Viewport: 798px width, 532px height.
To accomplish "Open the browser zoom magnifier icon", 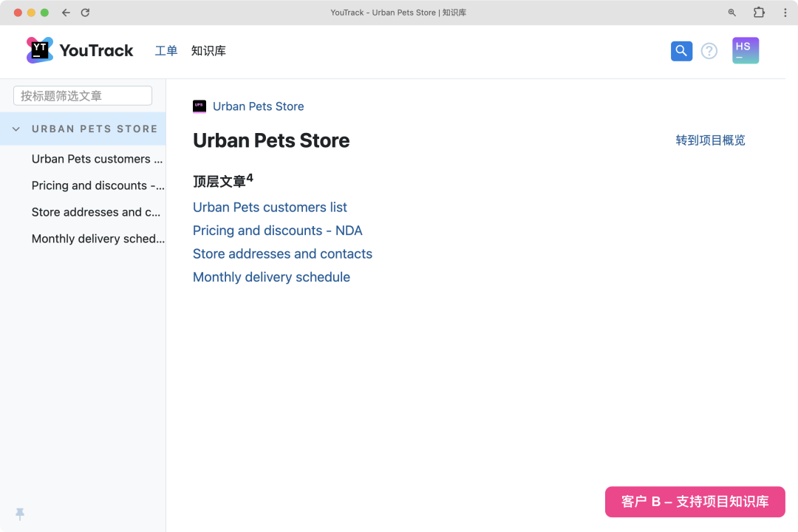I will pyautogui.click(x=731, y=13).
